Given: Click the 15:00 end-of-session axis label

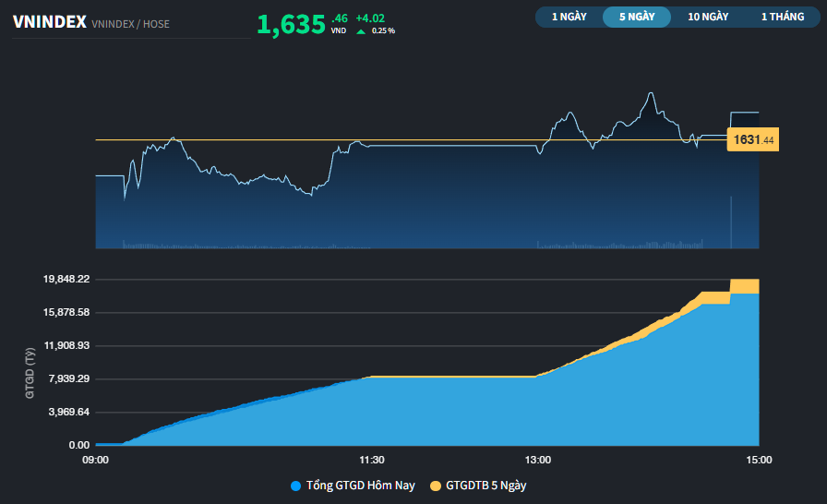Looking at the screenshot, I should [x=758, y=460].
